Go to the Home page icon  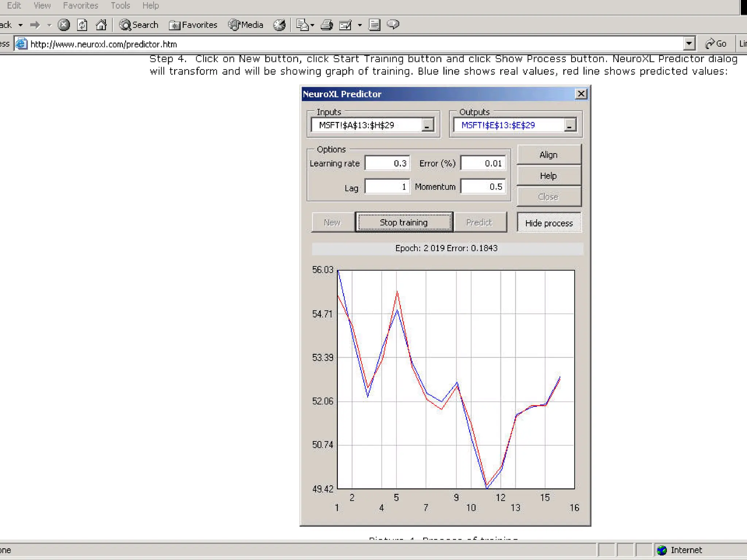pos(101,25)
